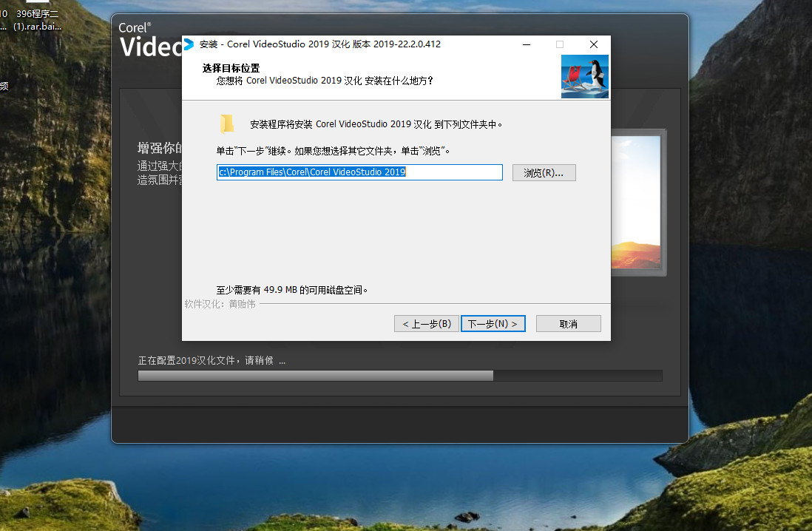Click the yellow folder icon

226,124
